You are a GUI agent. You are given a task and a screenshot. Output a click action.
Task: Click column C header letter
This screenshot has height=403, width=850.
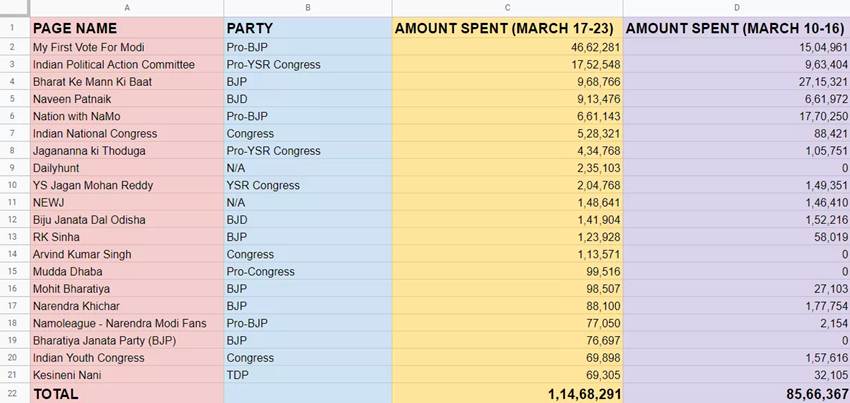tap(508, 8)
